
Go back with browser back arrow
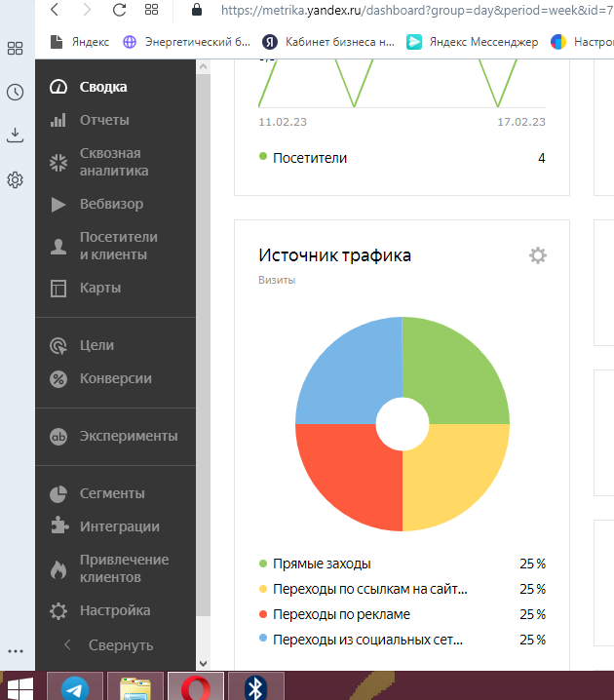coord(55,10)
